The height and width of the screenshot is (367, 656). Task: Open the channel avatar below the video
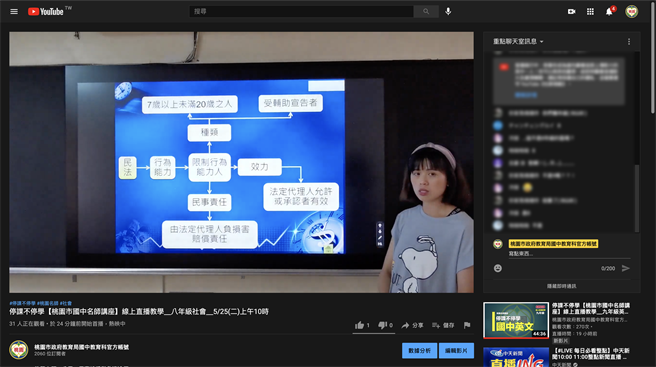19,350
